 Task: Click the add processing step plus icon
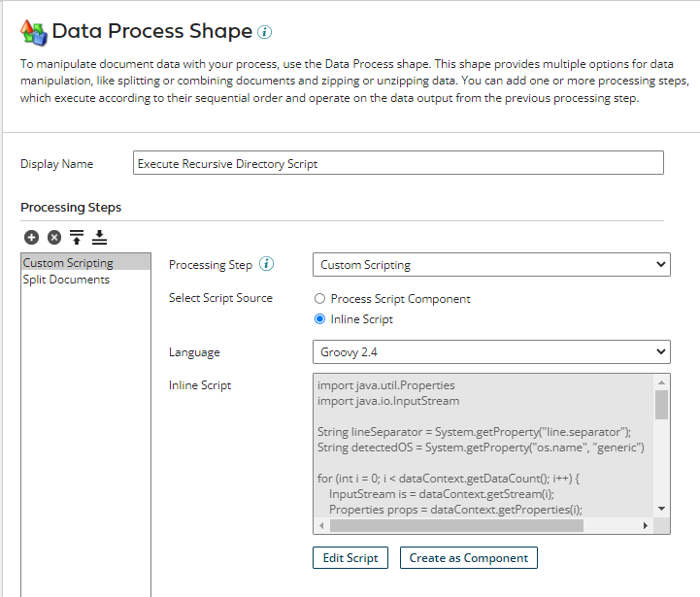click(x=31, y=237)
